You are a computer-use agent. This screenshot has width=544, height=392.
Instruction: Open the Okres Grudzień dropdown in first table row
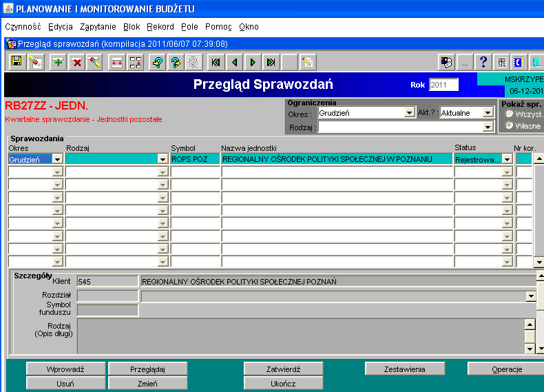coord(57,159)
